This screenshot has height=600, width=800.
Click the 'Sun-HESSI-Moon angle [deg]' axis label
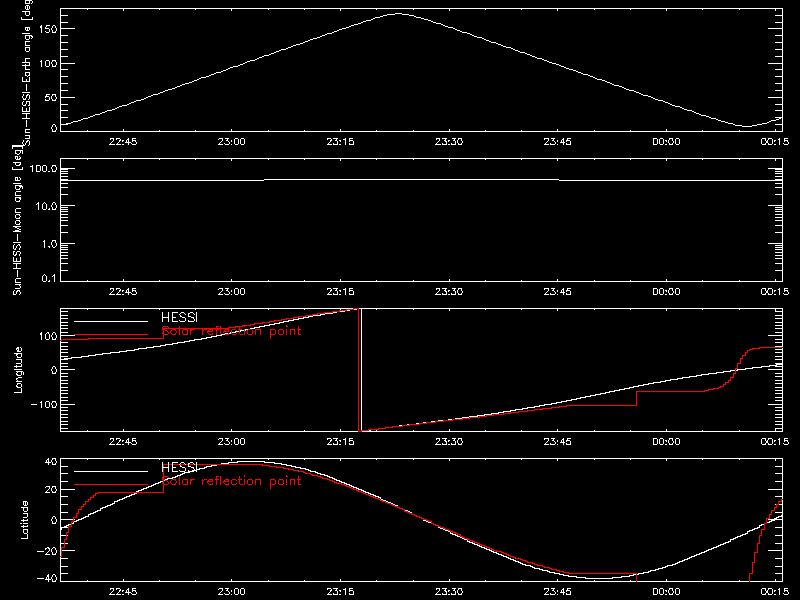(x=17, y=220)
